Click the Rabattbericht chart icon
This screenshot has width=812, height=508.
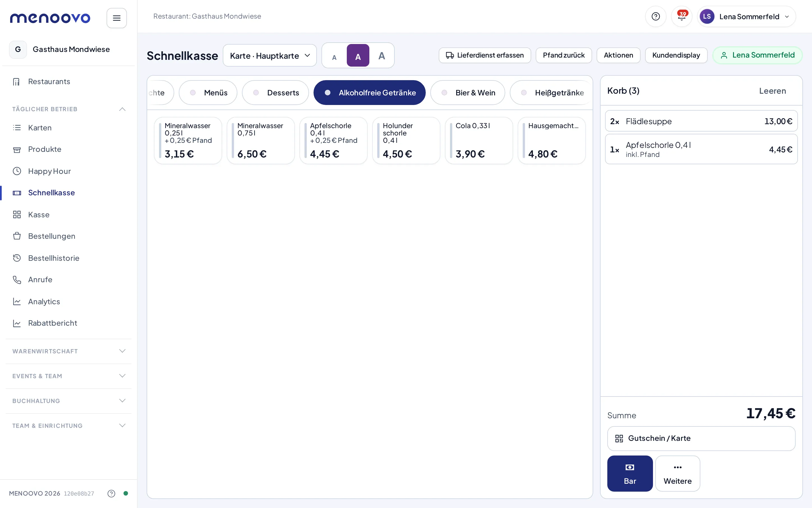pyautogui.click(x=17, y=323)
